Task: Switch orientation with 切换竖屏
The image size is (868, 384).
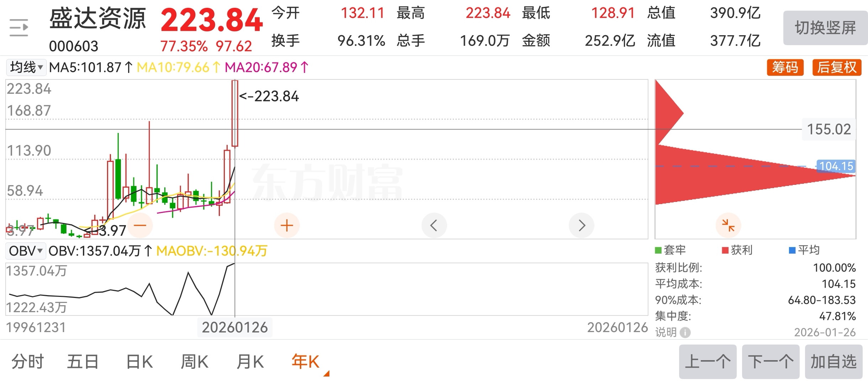Action: coord(825,28)
